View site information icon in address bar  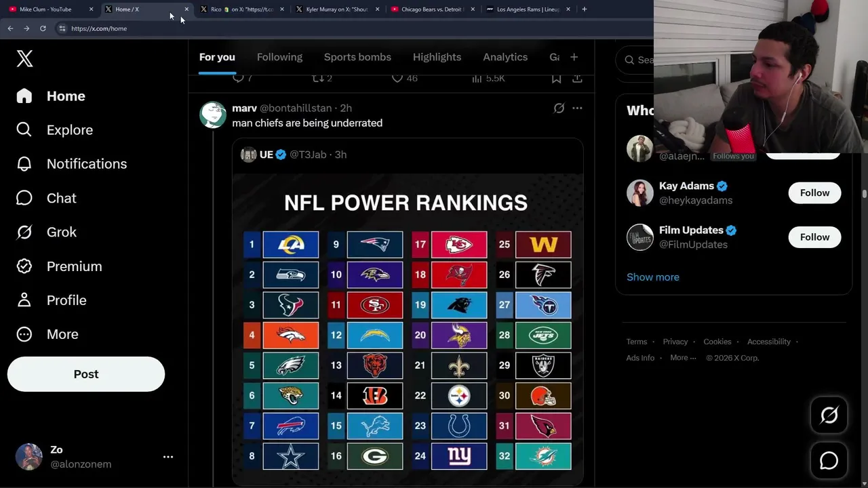[x=62, y=28]
